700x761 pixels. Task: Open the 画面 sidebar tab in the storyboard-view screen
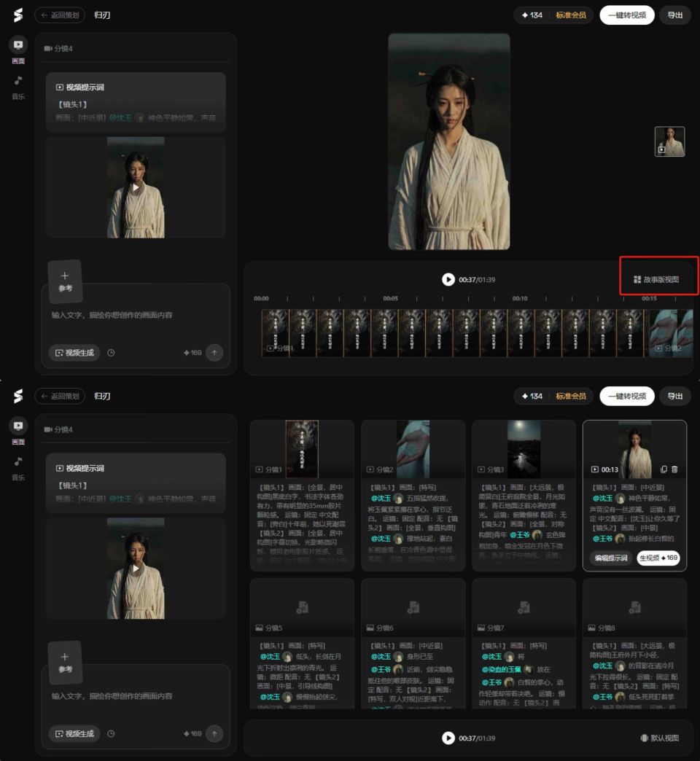[18, 431]
